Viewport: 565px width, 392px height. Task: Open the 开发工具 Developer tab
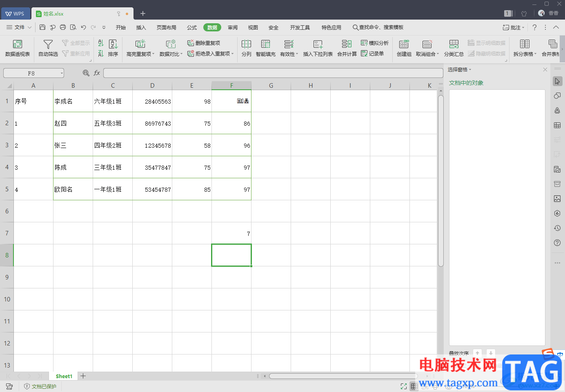(300, 27)
